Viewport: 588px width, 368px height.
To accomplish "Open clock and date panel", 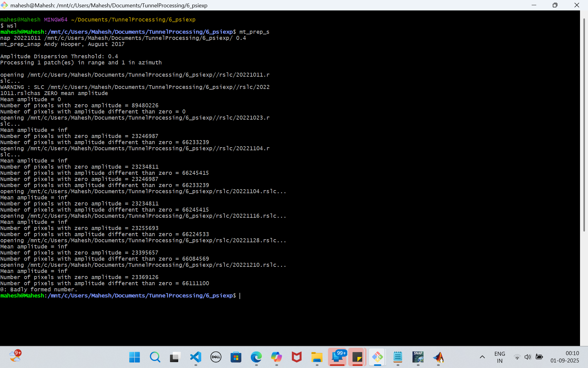I will pos(565,357).
